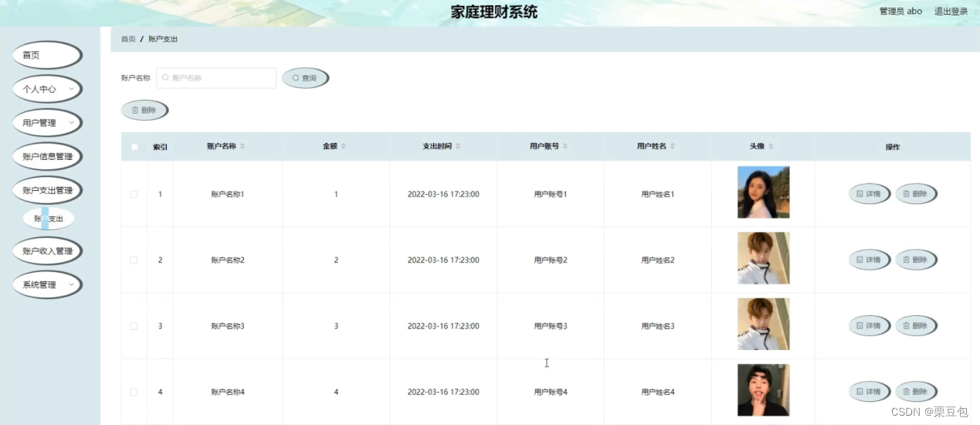Click the 账户名称3 cell
This screenshot has width=980, height=425.
228,326
